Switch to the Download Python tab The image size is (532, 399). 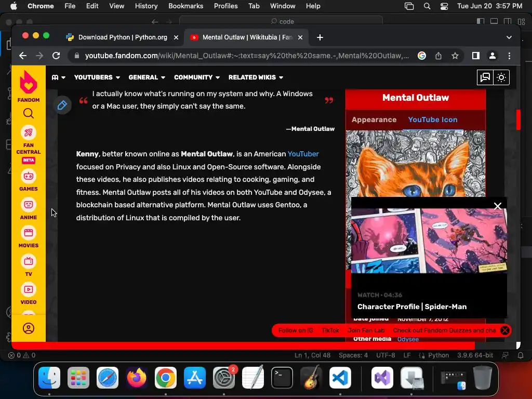click(x=122, y=37)
